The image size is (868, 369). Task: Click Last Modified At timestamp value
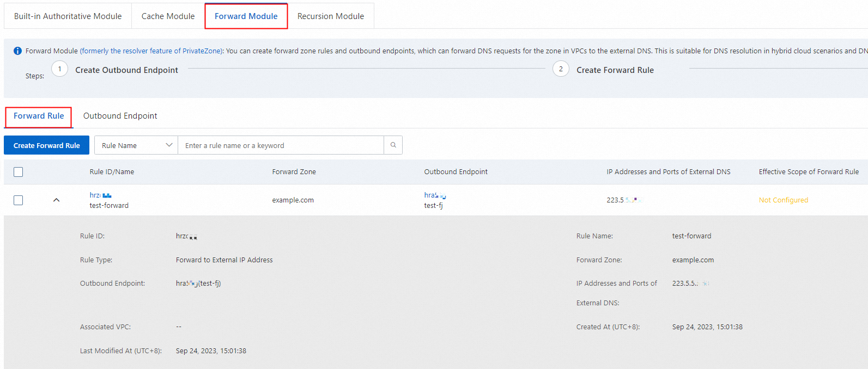point(211,351)
